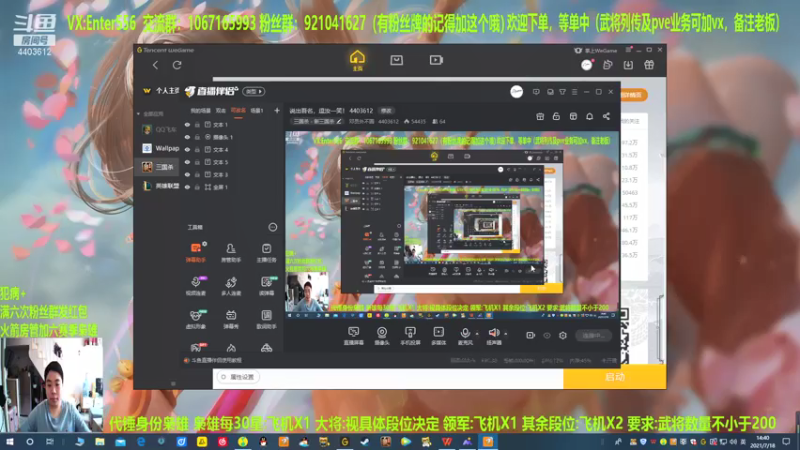Toggle visibility of the 文本 3 source

pos(187,174)
